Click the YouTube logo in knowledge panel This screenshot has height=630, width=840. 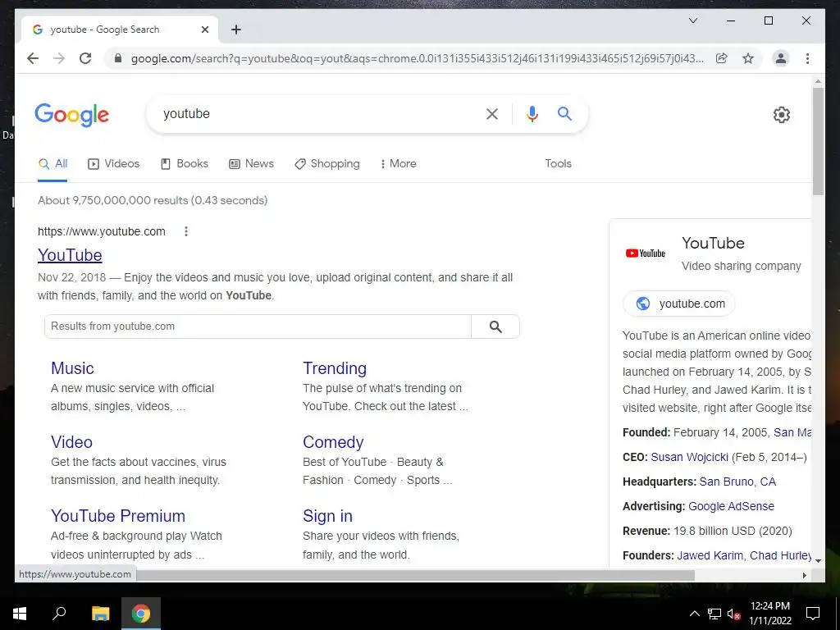(646, 253)
